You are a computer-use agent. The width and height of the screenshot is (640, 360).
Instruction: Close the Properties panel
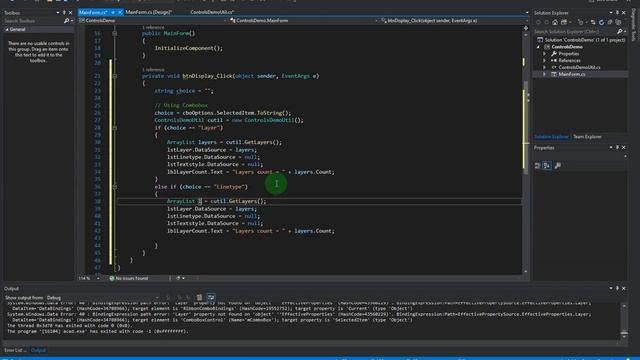[x=624, y=147]
